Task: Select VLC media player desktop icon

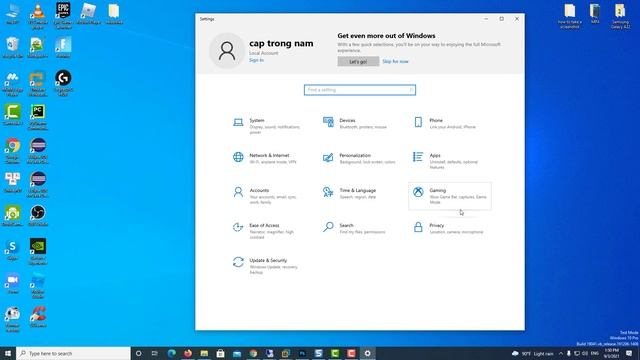Action: 38,16
